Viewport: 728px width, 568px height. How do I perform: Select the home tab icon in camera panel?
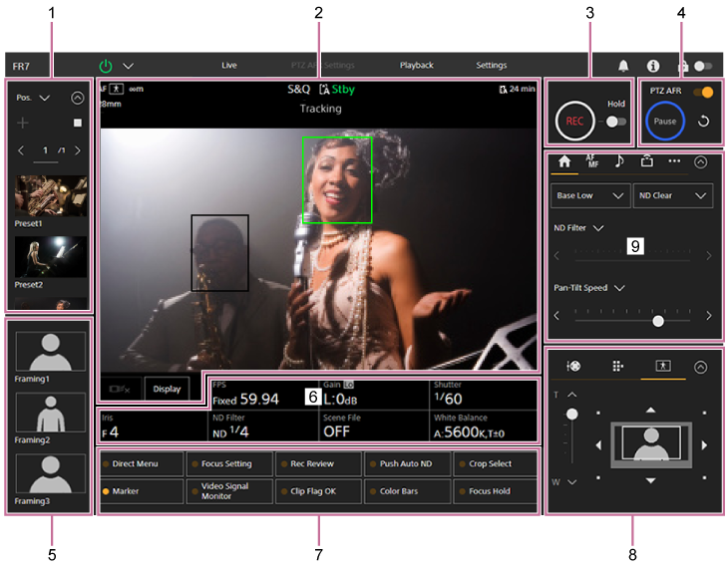(563, 161)
